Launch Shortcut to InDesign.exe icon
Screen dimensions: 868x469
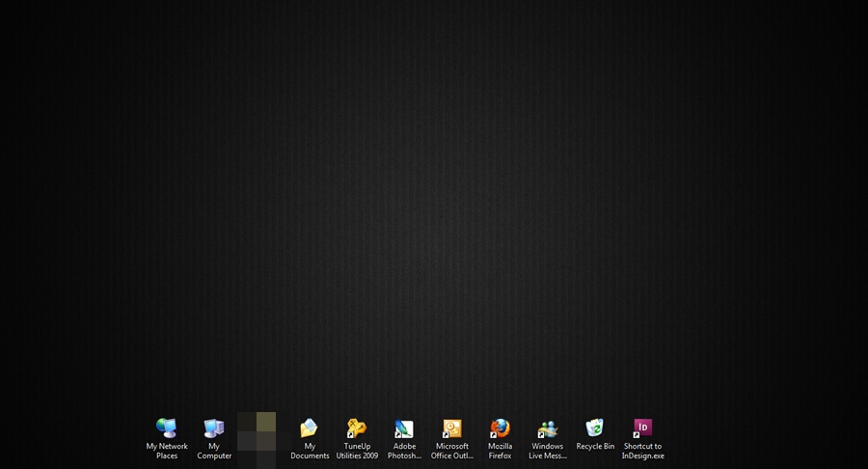642,428
